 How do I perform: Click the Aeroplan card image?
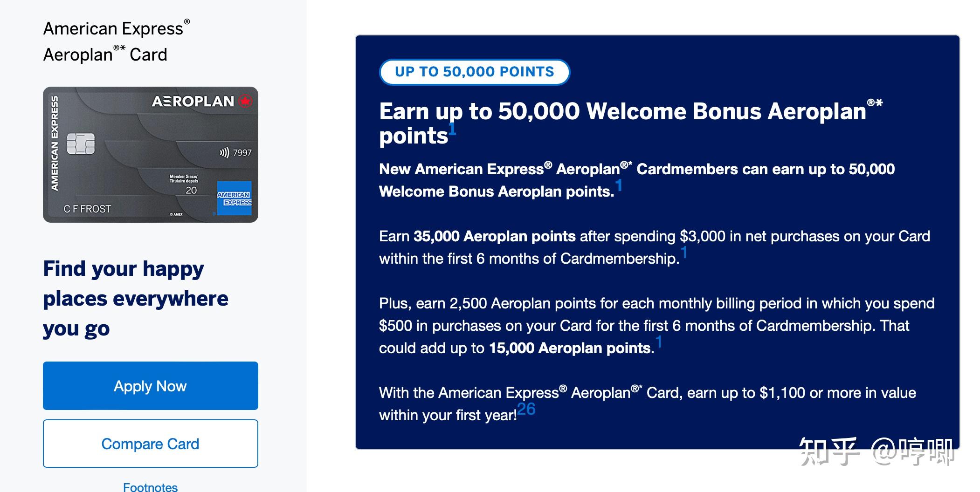click(150, 155)
